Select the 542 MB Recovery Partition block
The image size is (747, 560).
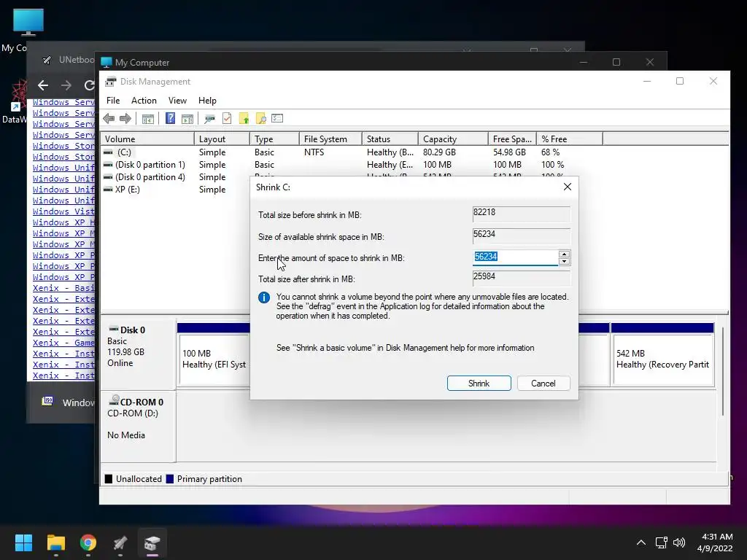[x=662, y=359]
